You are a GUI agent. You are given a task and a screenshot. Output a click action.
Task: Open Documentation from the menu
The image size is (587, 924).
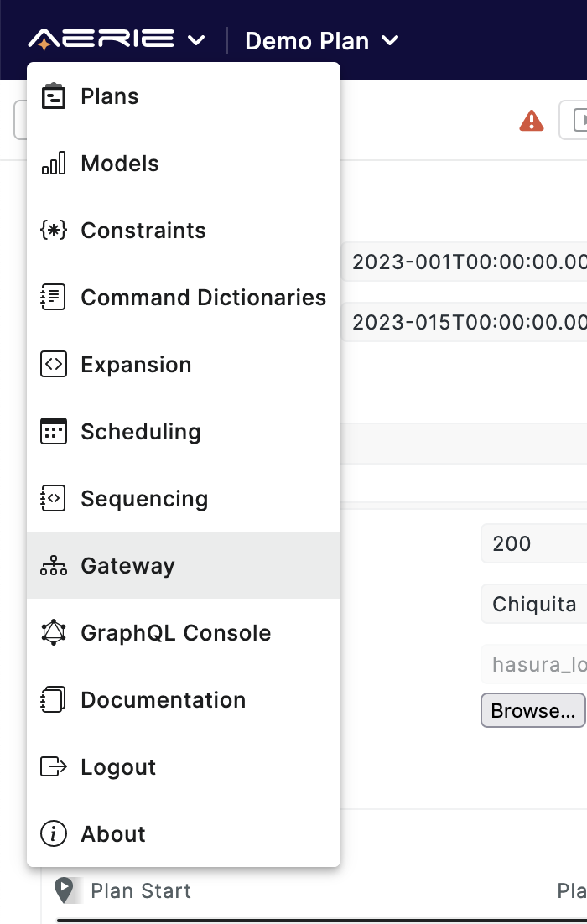(163, 699)
